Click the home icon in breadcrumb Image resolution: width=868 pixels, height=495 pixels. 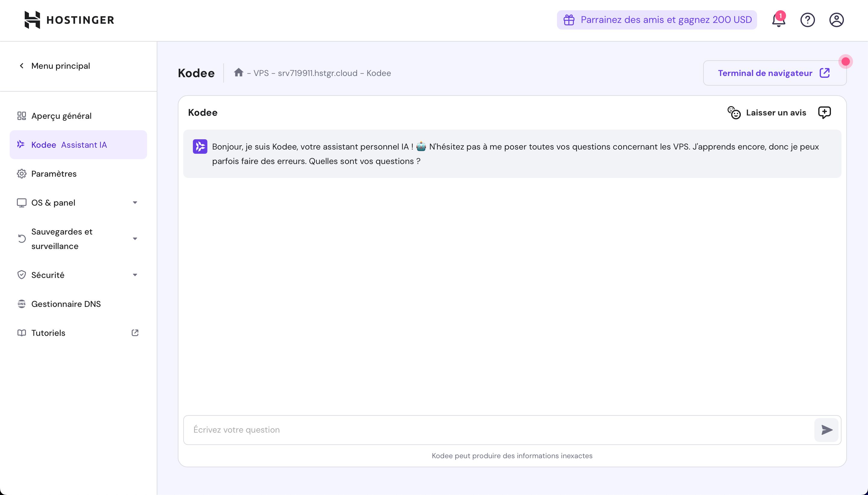239,72
